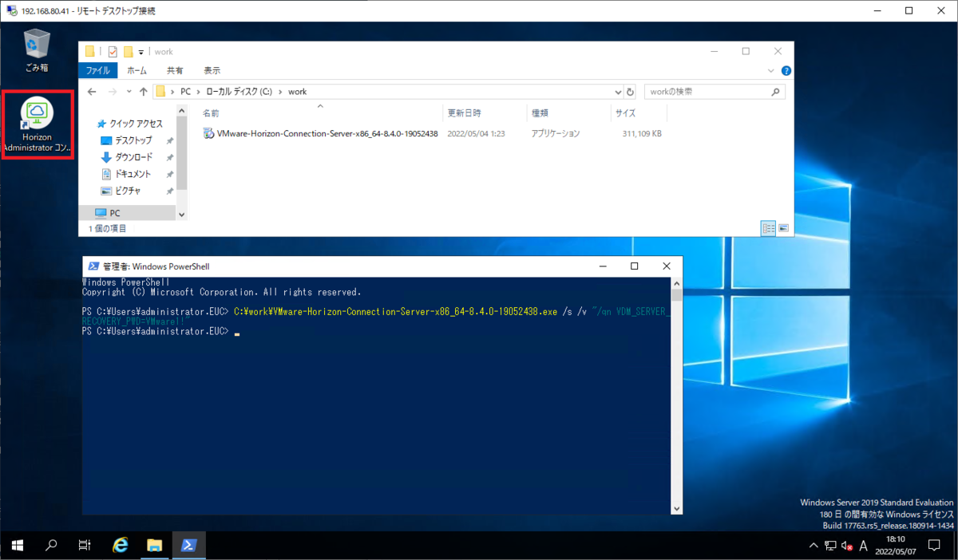Click the file type アプリケーション cell
This screenshot has height=560, width=958.
556,133
